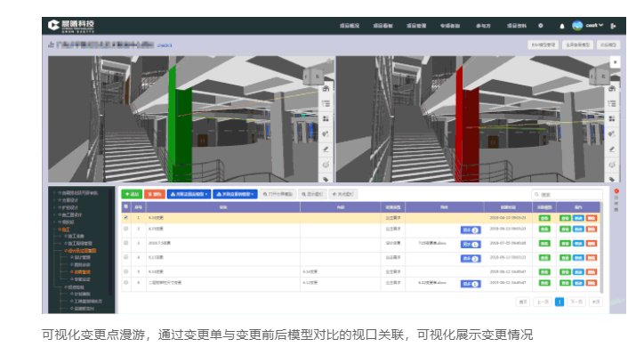Toggle the select-all checkbox in table header
Screen dimensions: 644x355
coord(126,207)
